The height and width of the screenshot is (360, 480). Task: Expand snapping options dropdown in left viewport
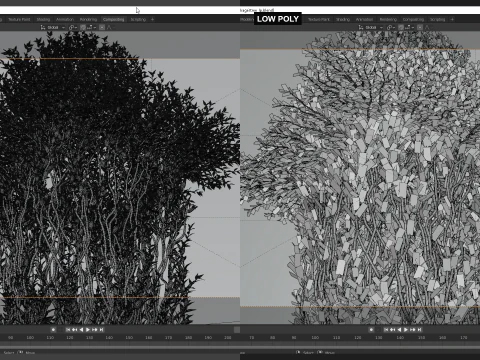coord(91,27)
